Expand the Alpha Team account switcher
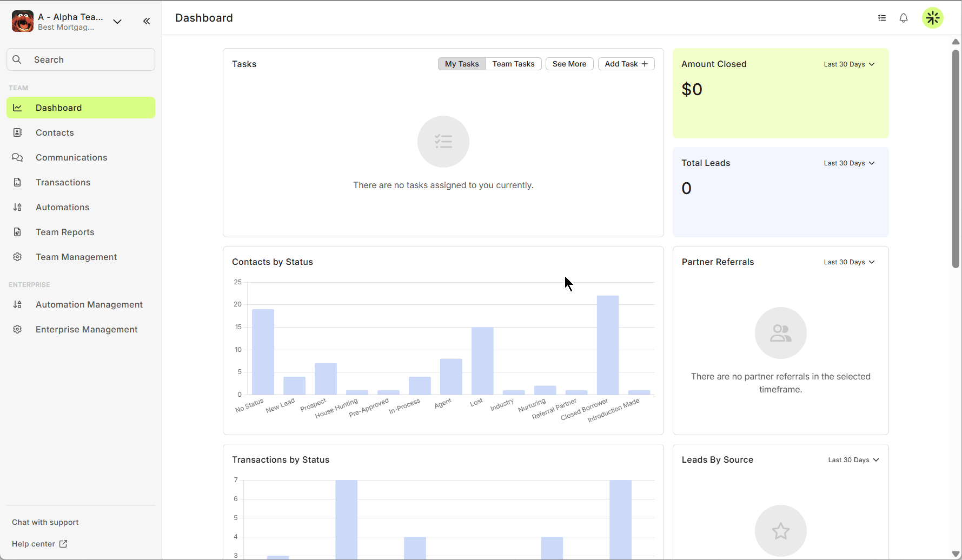This screenshot has width=962, height=560. click(117, 22)
